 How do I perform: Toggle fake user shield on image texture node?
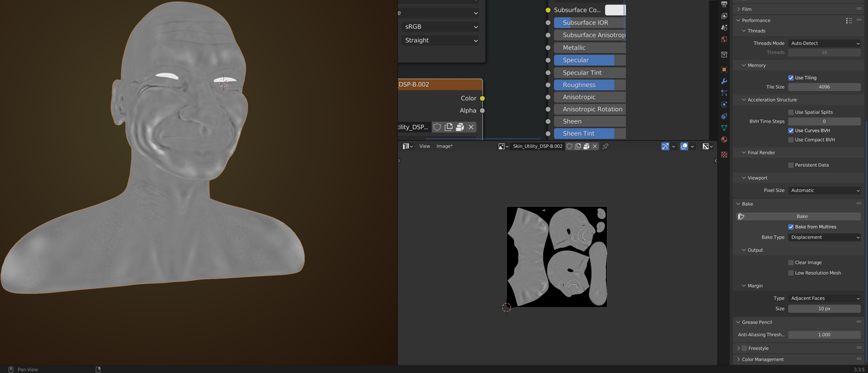[437, 127]
